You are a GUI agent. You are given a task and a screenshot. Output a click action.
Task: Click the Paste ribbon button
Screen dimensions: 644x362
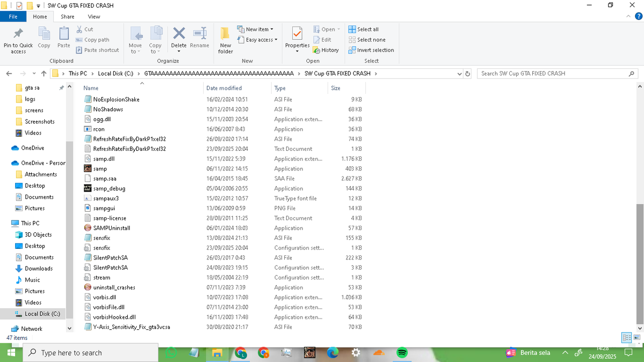click(x=64, y=38)
